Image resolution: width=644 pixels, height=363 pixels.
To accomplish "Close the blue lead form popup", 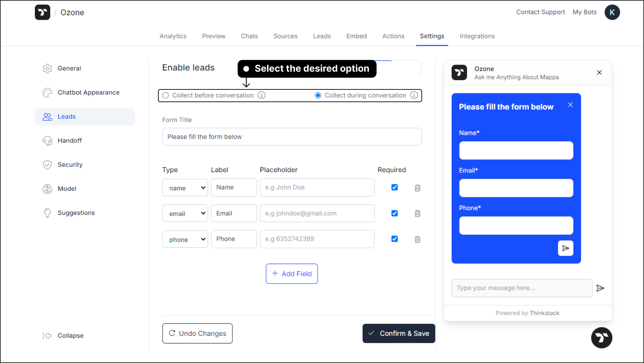I will [x=570, y=105].
